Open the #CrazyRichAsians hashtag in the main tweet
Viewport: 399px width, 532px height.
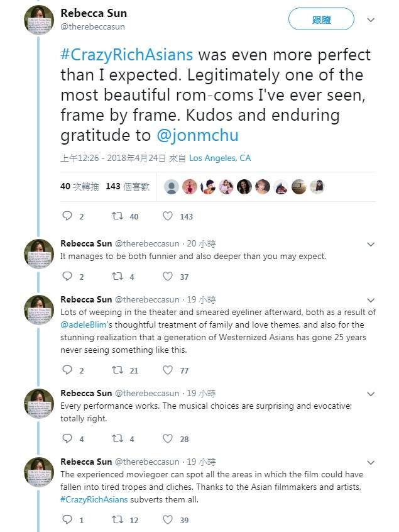tap(126, 53)
